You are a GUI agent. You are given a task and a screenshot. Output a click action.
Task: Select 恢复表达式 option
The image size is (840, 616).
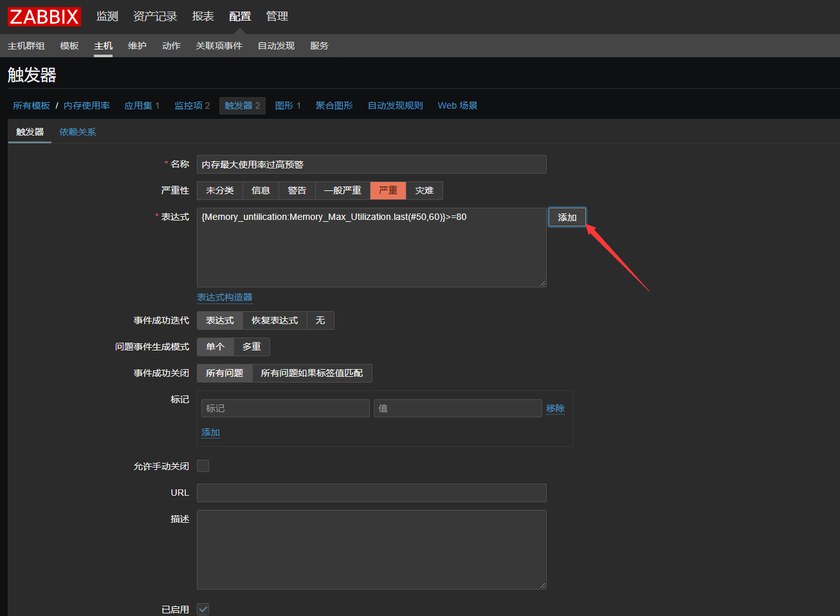pyautogui.click(x=275, y=320)
